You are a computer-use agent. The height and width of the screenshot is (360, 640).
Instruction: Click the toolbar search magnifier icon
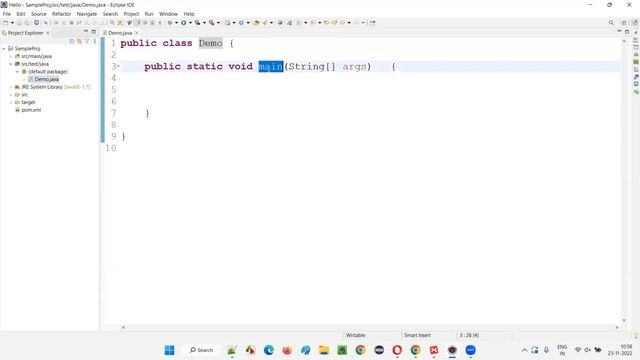[x=611, y=23]
